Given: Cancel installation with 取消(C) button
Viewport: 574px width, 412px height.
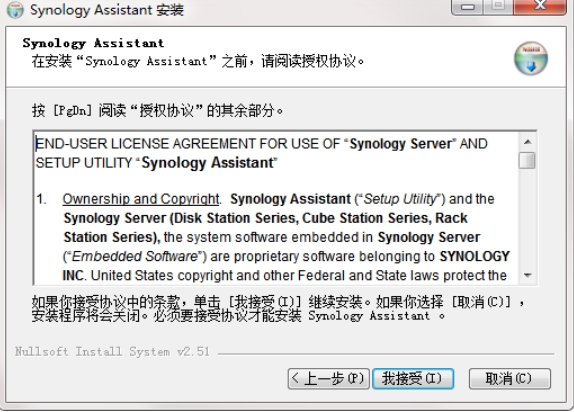Looking at the screenshot, I should pyautogui.click(x=509, y=378).
